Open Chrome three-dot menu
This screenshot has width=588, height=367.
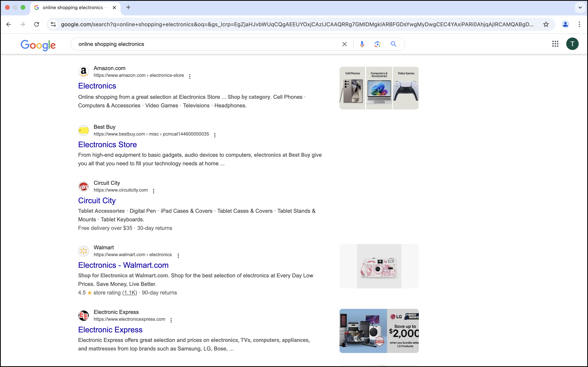(579, 24)
